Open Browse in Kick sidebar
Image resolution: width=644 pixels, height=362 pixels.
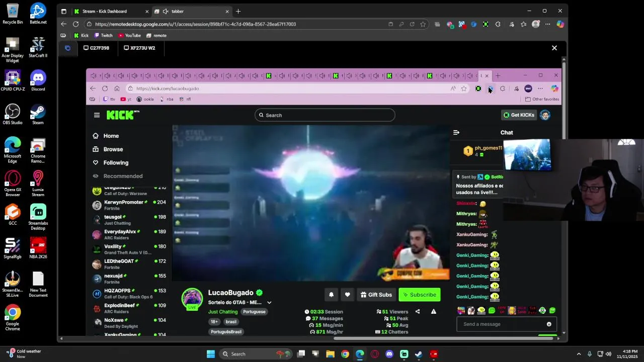click(113, 149)
